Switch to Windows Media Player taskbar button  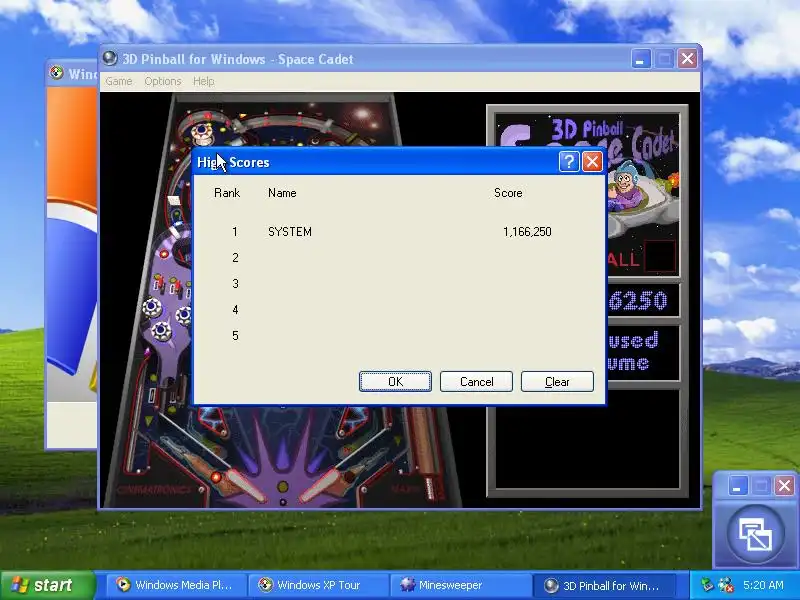pyautogui.click(x=176, y=585)
